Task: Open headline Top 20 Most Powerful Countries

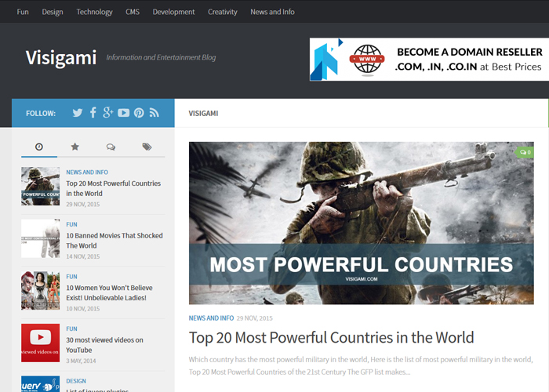Action: tap(331, 337)
